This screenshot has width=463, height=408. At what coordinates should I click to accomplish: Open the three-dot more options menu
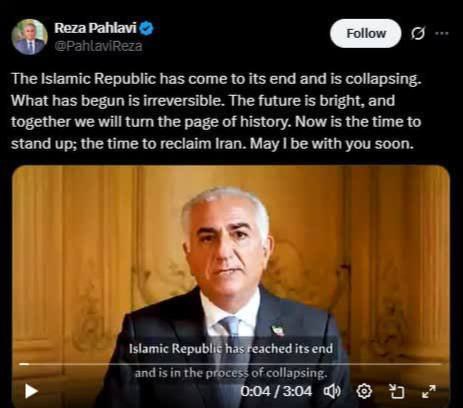coord(442,33)
